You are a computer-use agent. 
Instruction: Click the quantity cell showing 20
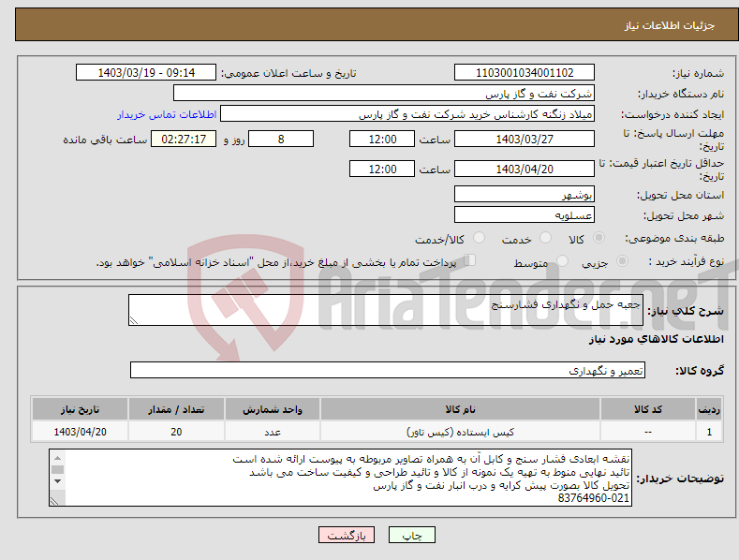(x=176, y=432)
